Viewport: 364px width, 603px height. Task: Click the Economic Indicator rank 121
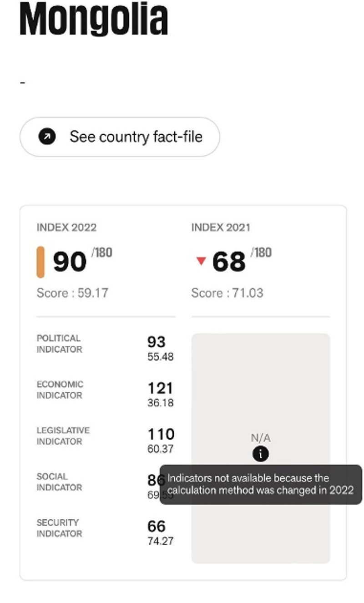(x=160, y=388)
